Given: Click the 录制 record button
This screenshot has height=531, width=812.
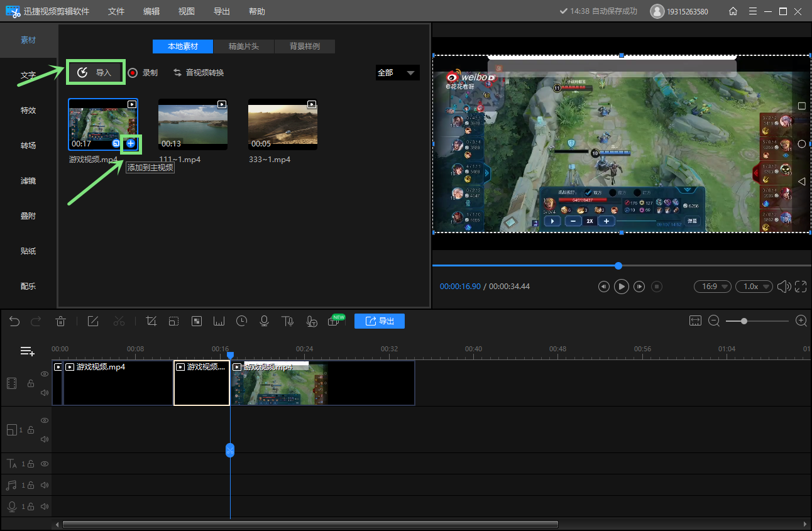Looking at the screenshot, I should click(x=143, y=73).
